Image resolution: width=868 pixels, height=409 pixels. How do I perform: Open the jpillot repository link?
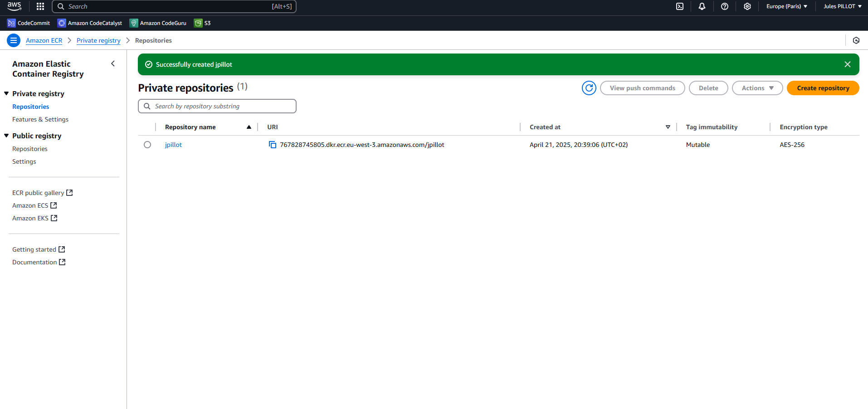[x=173, y=145]
